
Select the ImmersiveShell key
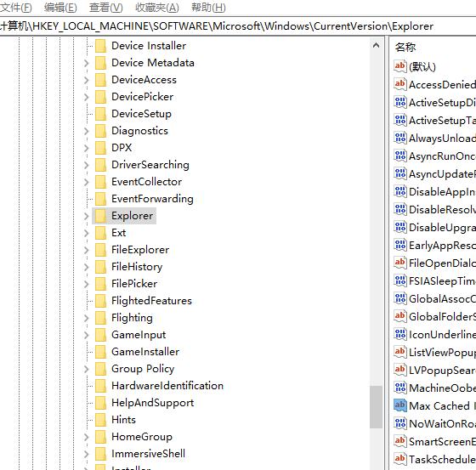pyautogui.click(x=148, y=454)
